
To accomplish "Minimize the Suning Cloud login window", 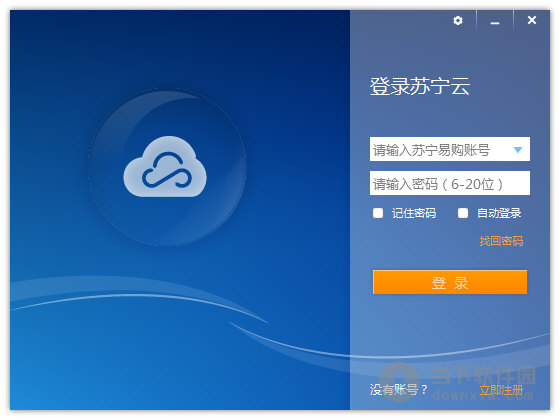I will point(495,23).
